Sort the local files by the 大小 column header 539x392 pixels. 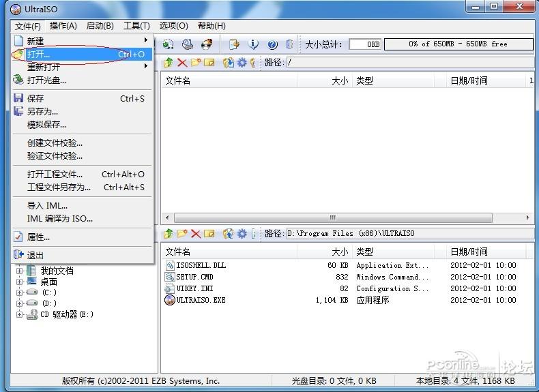(x=339, y=252)
